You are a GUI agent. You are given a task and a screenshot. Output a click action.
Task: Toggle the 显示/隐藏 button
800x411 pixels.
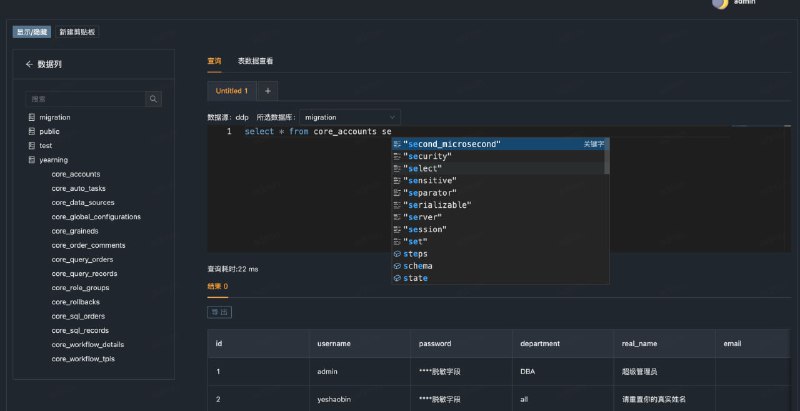32,32
